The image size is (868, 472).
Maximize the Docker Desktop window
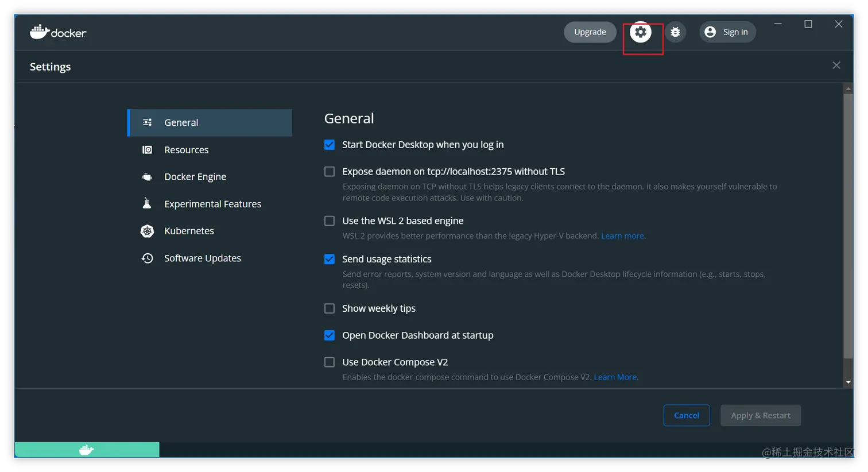pyautogui.click(x=808, y=24)
